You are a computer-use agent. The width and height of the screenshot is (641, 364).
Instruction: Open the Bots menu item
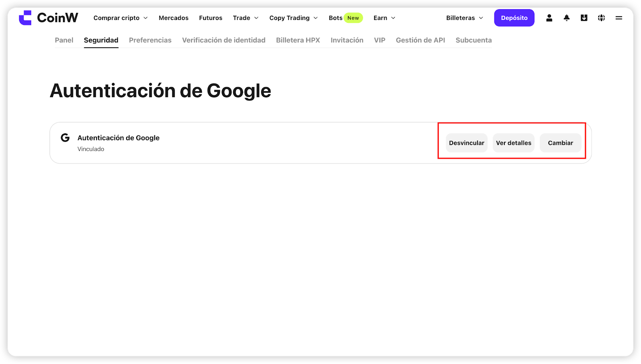pos(336,18)
